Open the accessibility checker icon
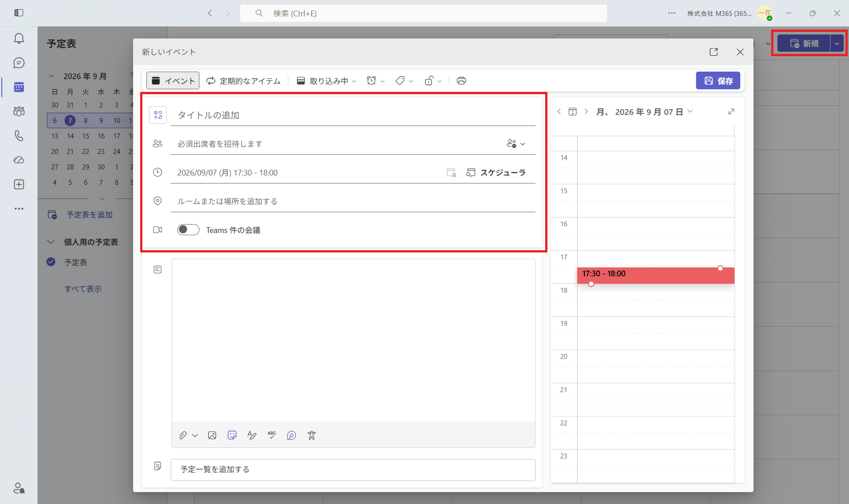The image size is (849, 504). [x=312, y=435]
